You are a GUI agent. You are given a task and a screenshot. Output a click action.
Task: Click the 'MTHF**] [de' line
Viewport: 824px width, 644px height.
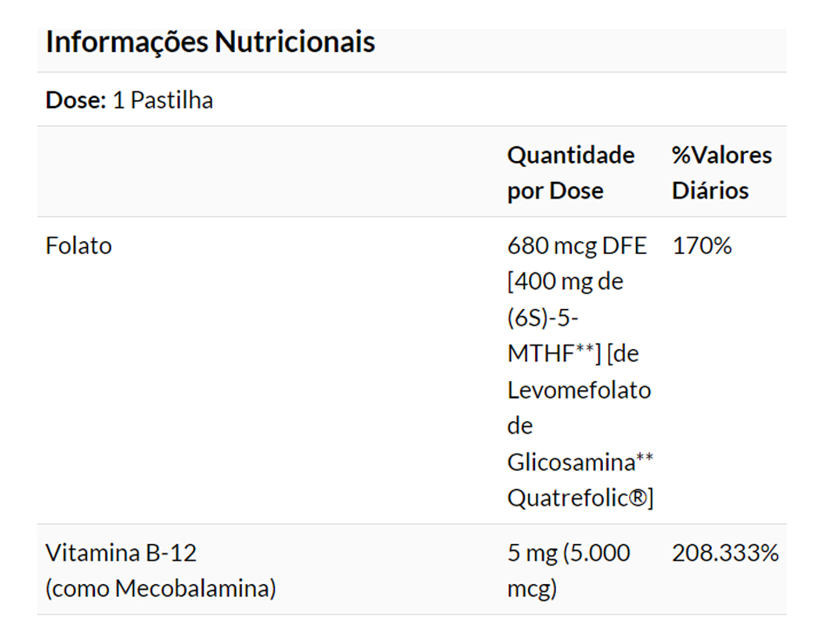[x=573, y=354]
